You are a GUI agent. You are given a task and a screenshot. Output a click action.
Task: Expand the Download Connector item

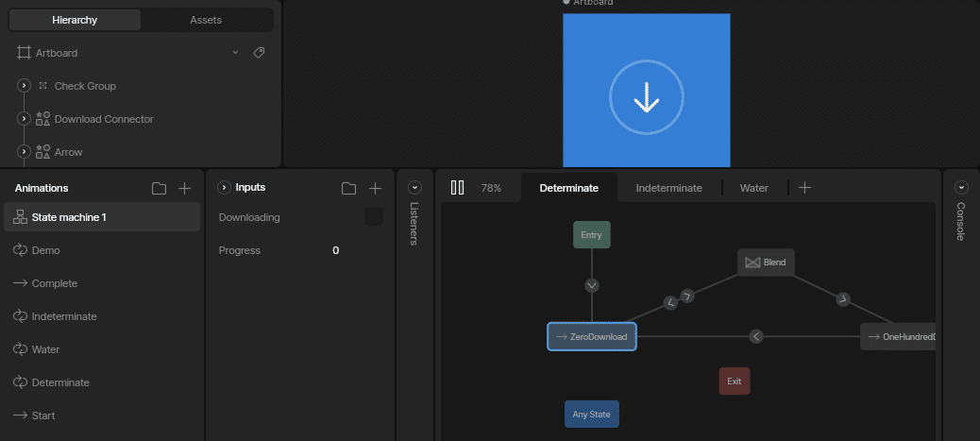coord(24,119)
